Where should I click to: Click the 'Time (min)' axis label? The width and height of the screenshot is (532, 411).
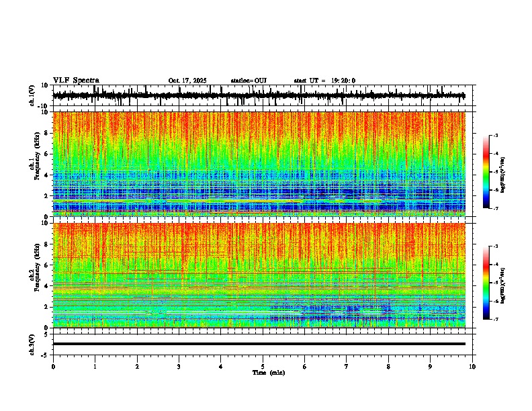click(x=269, y=373)
